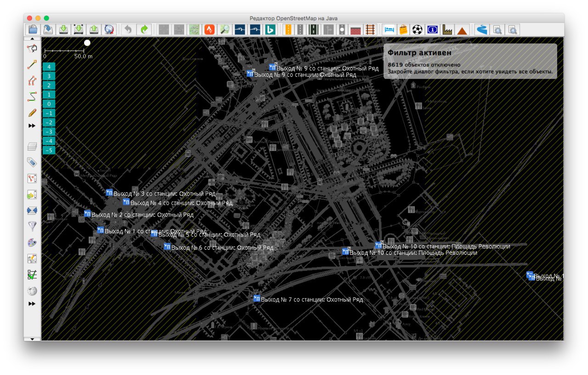The height and width of the screenshot is (375, 588).
Task: Select the blue river waterway preset
Action: point(481,30)
